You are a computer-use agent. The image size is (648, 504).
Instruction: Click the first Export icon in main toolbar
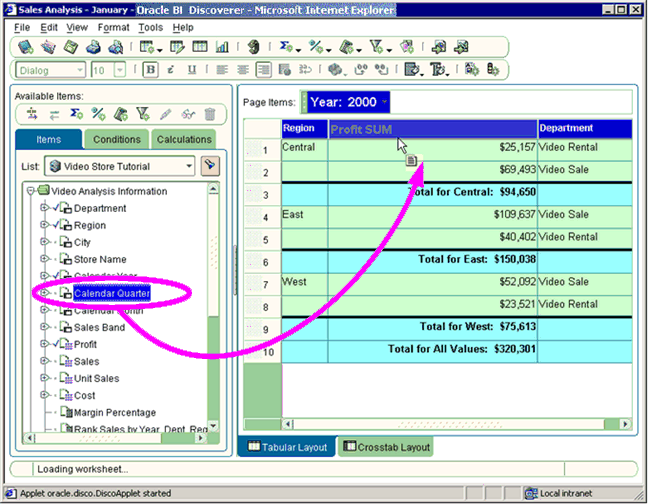coord(438,47)
